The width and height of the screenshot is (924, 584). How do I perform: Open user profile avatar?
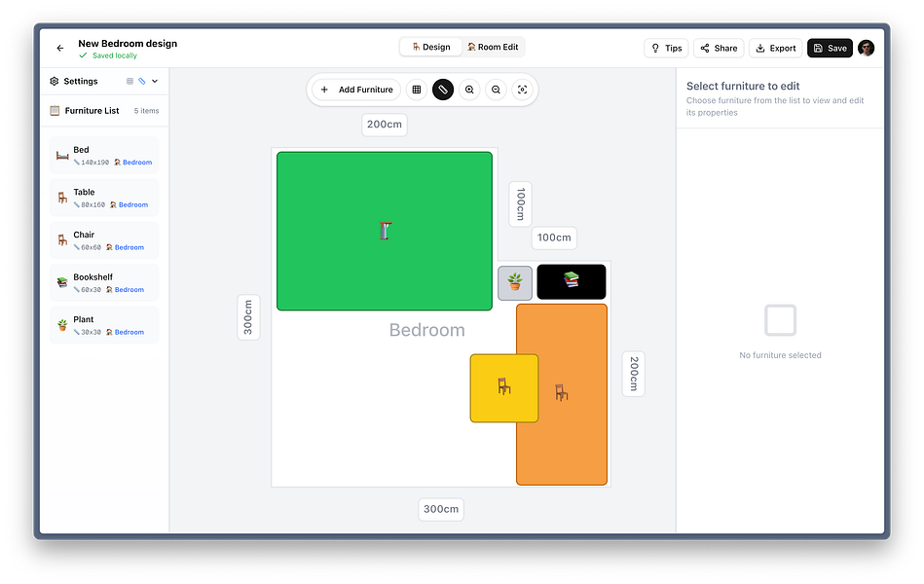pyautogui.click(x=866, y=49)
